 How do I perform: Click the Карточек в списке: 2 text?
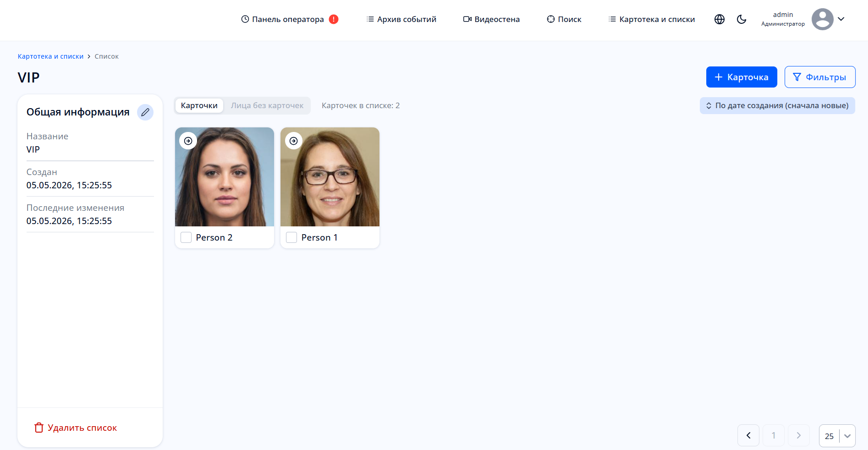point(361,105)
